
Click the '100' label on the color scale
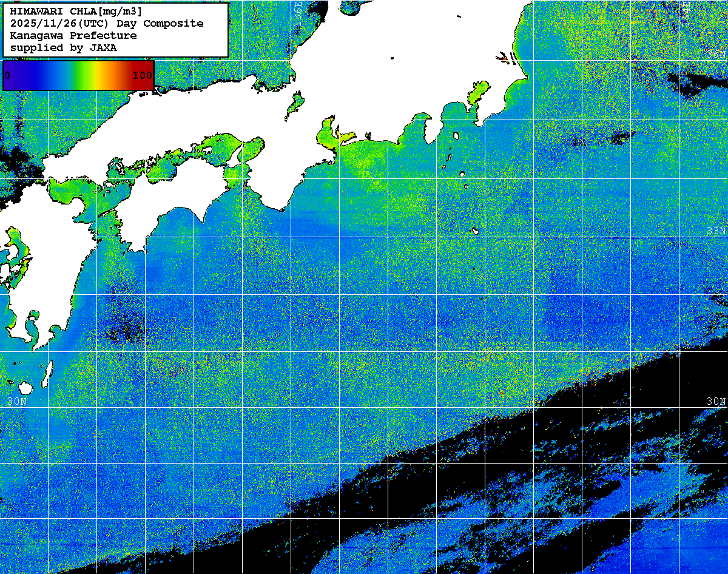[x=142, y=75]
